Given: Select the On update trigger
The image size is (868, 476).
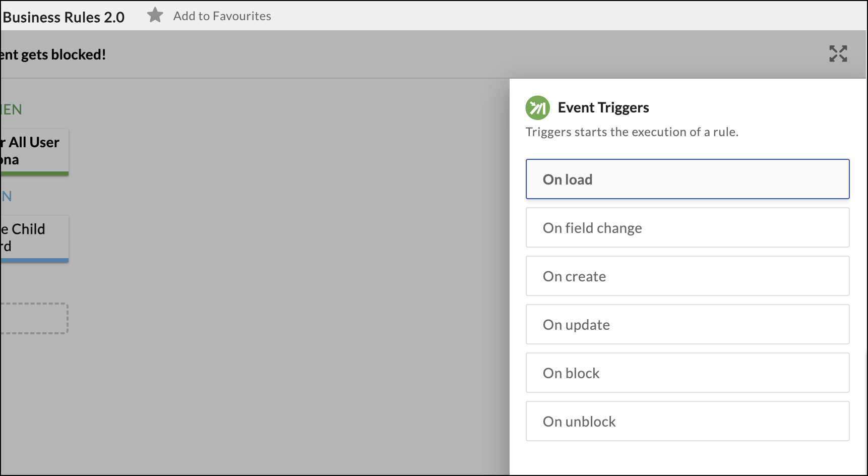Looking at the screenshot, I should [x=687, y=325].
